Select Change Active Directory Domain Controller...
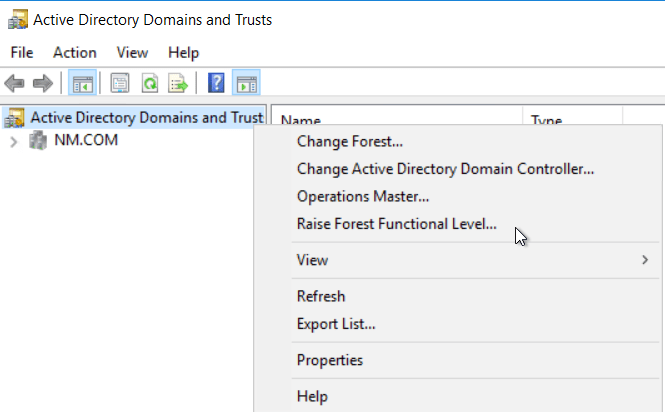The width and height of the screenshot is (665, 412). (x=445, y=169)
